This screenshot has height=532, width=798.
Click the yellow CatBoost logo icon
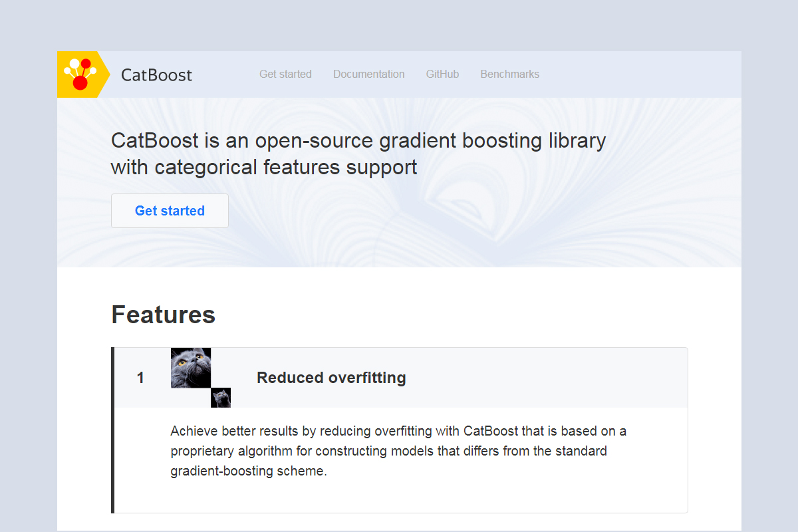81,74
